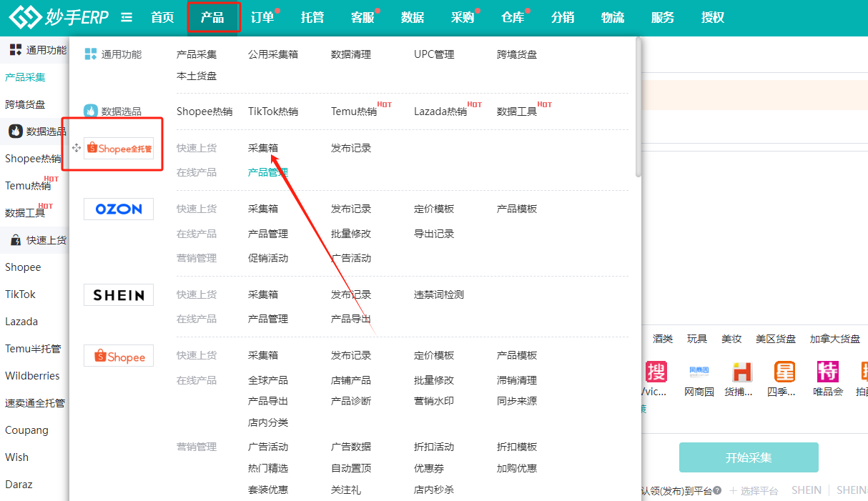Viewport: 868px width, 501px height.
Task: Open UPC管理 in the dropdown
Action: (x=434, y=54)
